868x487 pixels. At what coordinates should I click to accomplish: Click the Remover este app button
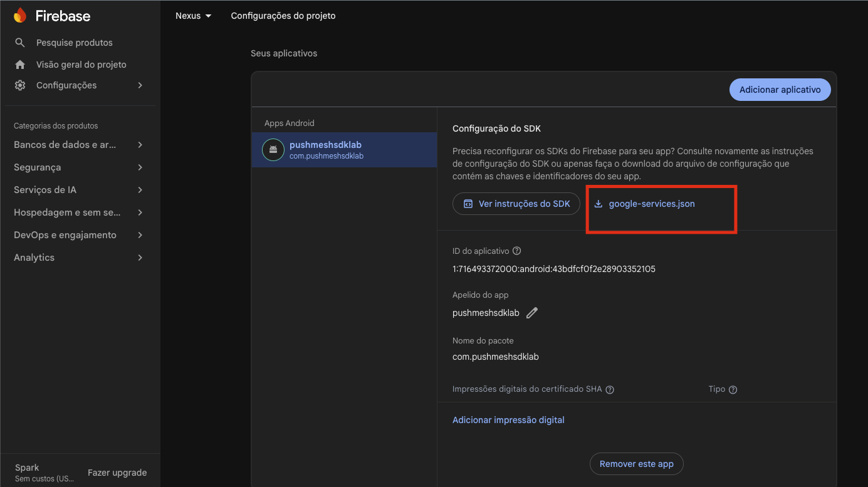[636, 464]
